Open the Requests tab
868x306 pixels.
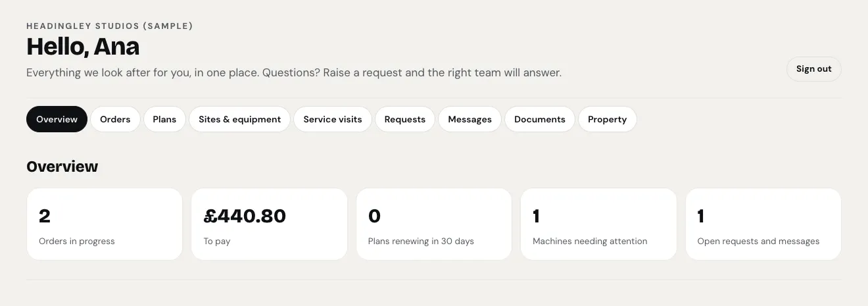405,119
